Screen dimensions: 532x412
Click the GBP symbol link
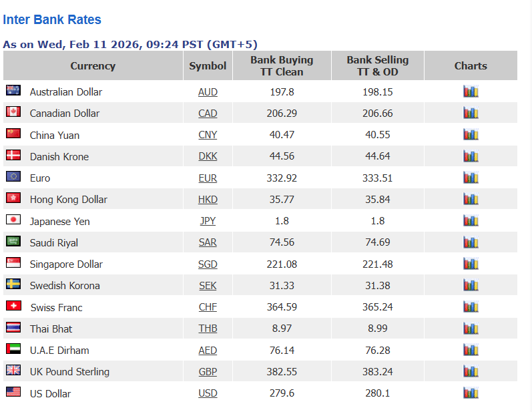208,372
